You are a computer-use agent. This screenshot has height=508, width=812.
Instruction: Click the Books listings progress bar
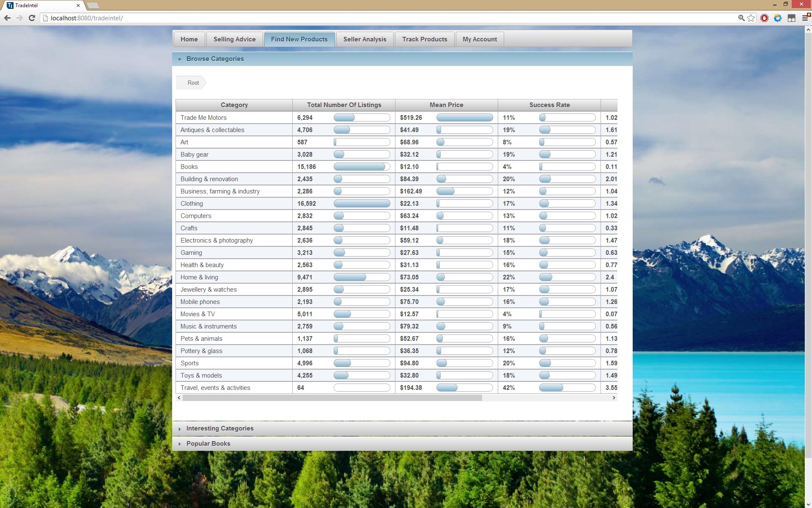point(362,167)
